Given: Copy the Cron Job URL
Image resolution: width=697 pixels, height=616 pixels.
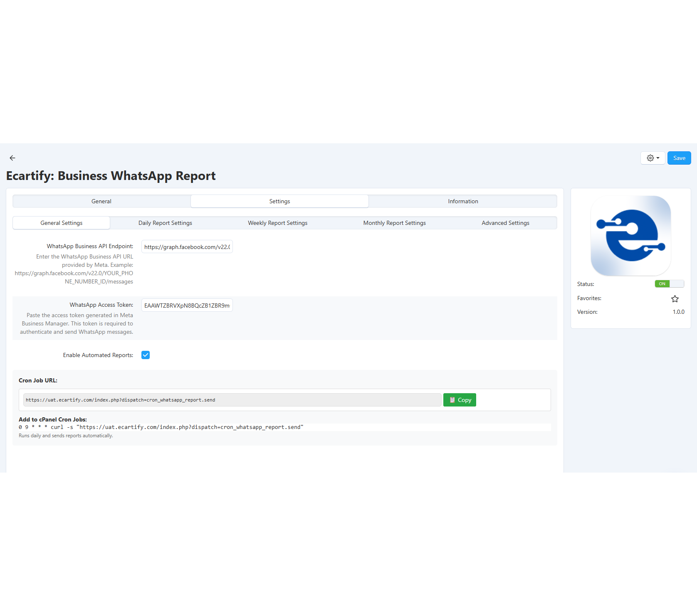Looking at the screenshot, I should [460, 400].
